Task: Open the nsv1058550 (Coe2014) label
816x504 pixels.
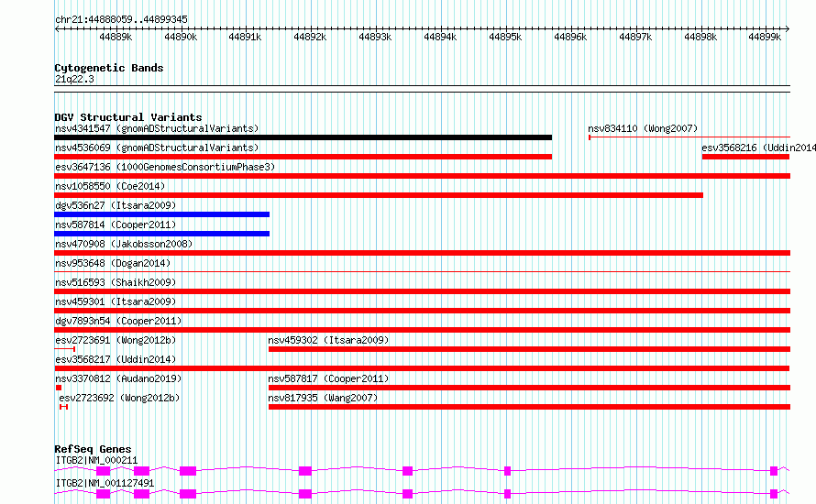Action: [110, 186]
